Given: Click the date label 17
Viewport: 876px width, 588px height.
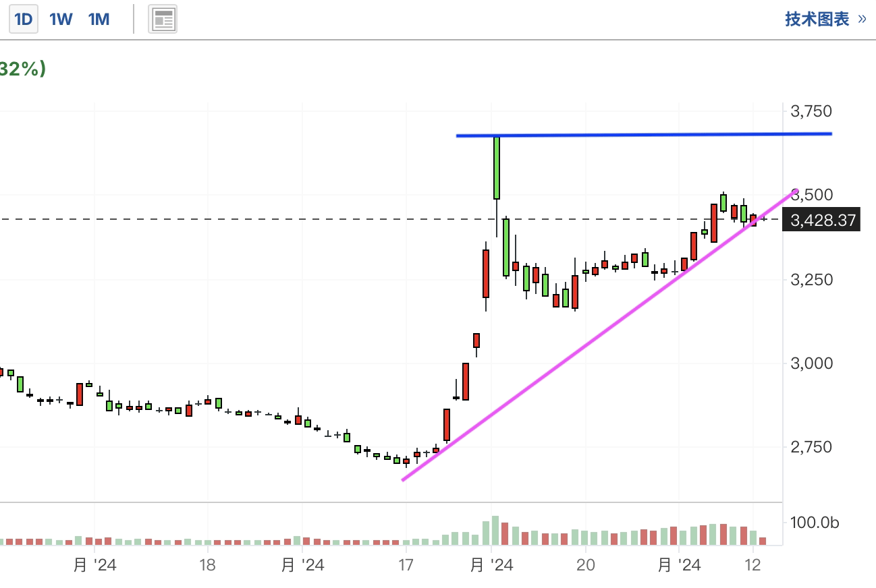Looking at the screenshot, I should (x=405, y=564).
